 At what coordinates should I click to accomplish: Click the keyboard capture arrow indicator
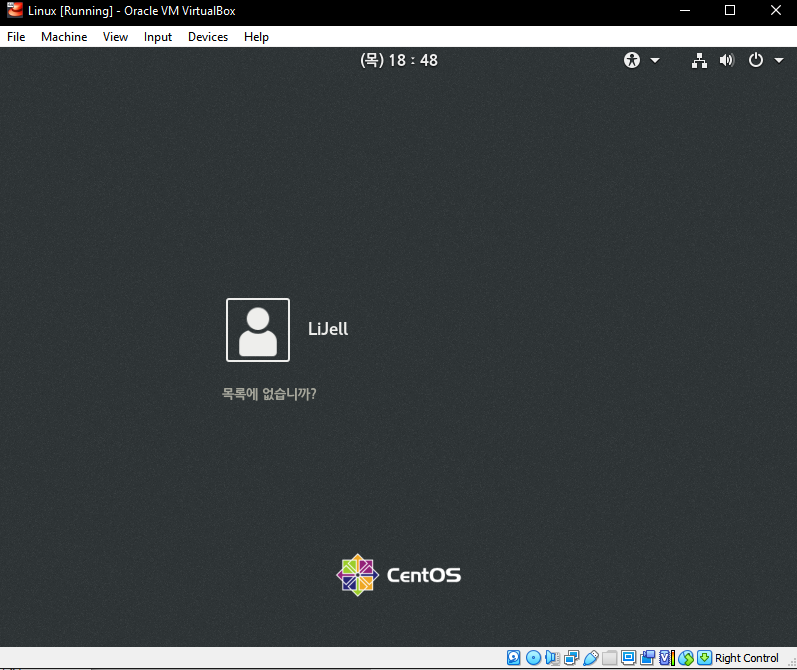704,658
